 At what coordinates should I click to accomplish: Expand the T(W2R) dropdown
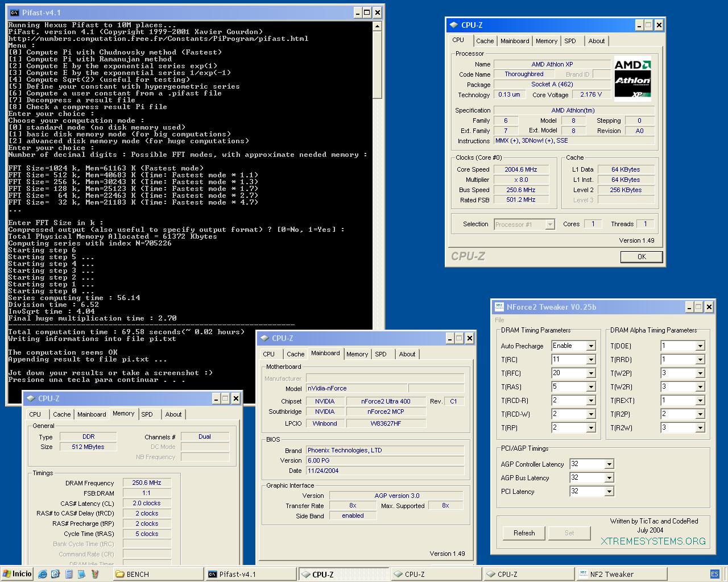(700, 387)
